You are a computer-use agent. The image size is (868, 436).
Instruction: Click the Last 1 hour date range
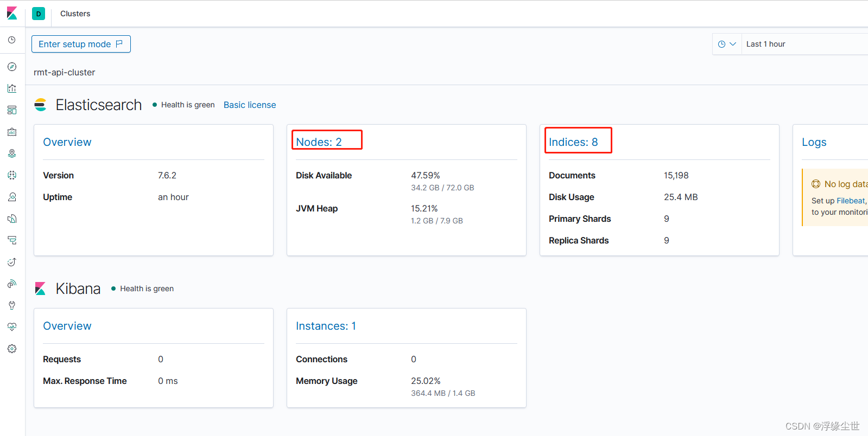[x=765, y=44]
